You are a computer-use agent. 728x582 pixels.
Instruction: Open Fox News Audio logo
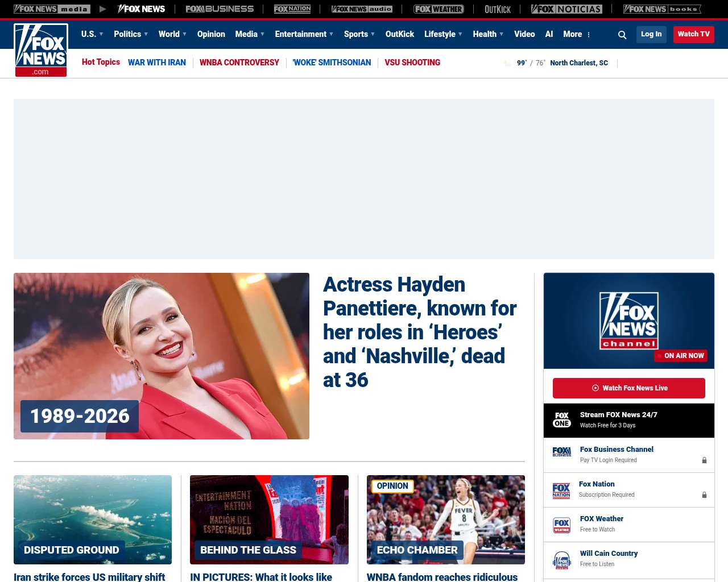[362, 9]
